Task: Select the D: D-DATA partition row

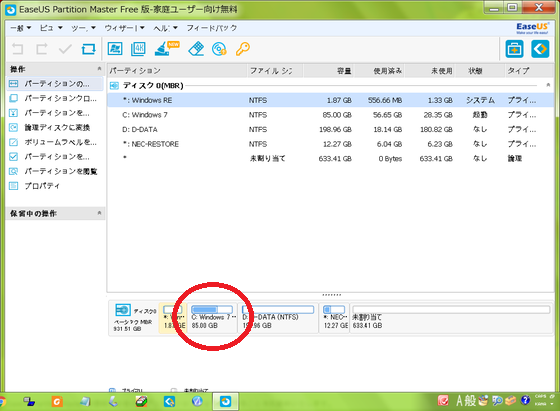Action: tap(331, 130)
